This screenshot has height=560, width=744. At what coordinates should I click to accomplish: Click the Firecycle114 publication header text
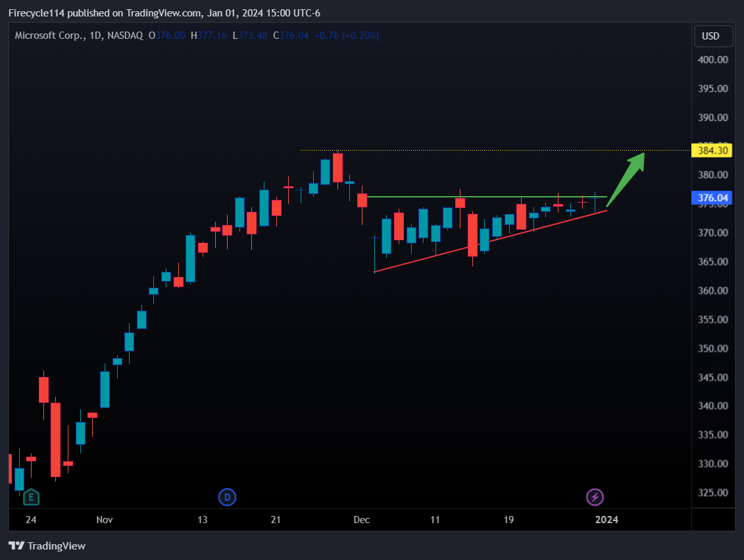click(164, 13)
